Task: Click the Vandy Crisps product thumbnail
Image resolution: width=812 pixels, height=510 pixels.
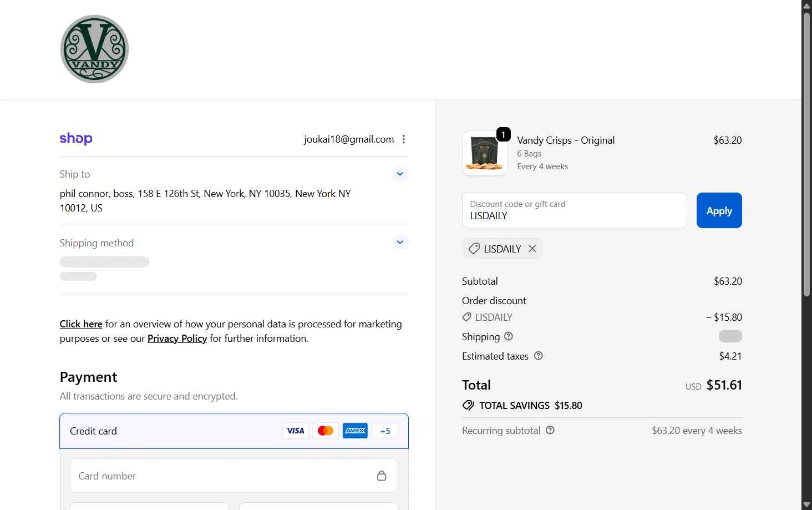Action: [485, 153]
